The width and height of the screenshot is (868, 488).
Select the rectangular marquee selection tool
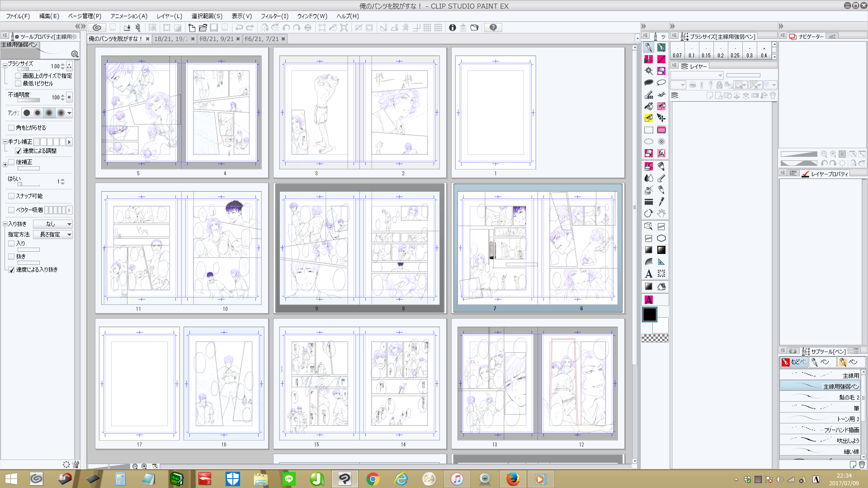(648, 130)
